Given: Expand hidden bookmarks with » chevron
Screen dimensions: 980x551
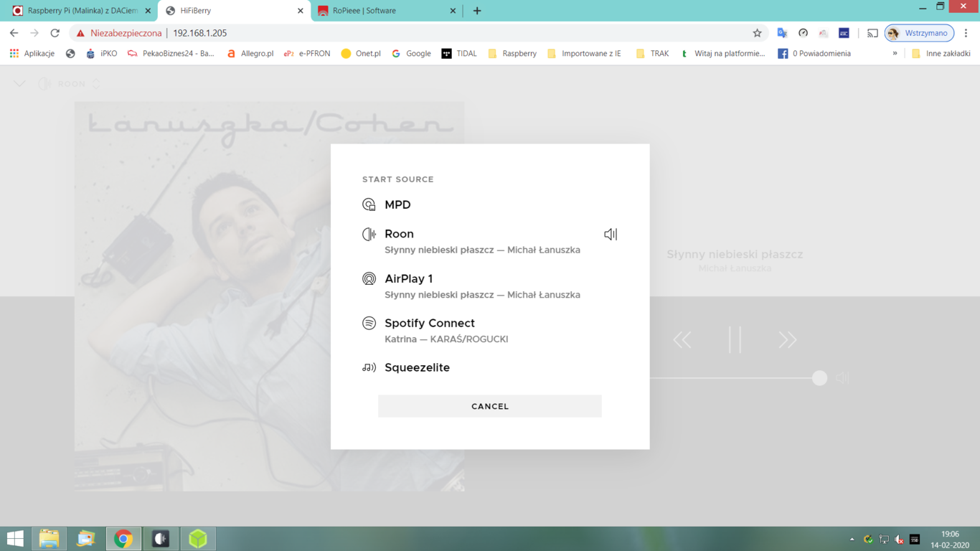Looking at the screenshot, I should [895, 53].
